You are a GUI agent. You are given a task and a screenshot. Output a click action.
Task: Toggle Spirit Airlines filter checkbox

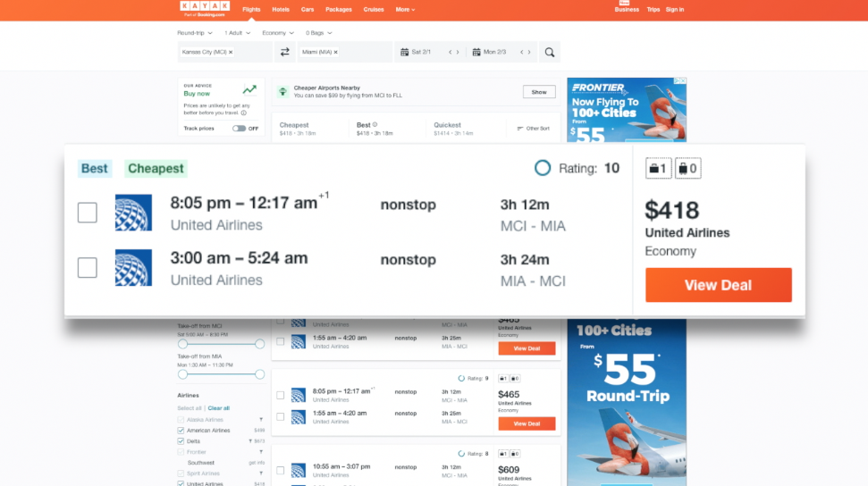point(181,473)
